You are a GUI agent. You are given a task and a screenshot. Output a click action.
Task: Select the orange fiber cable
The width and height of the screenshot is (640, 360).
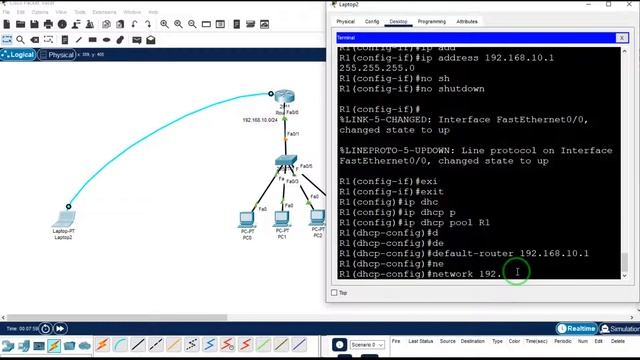coord(174,345)
